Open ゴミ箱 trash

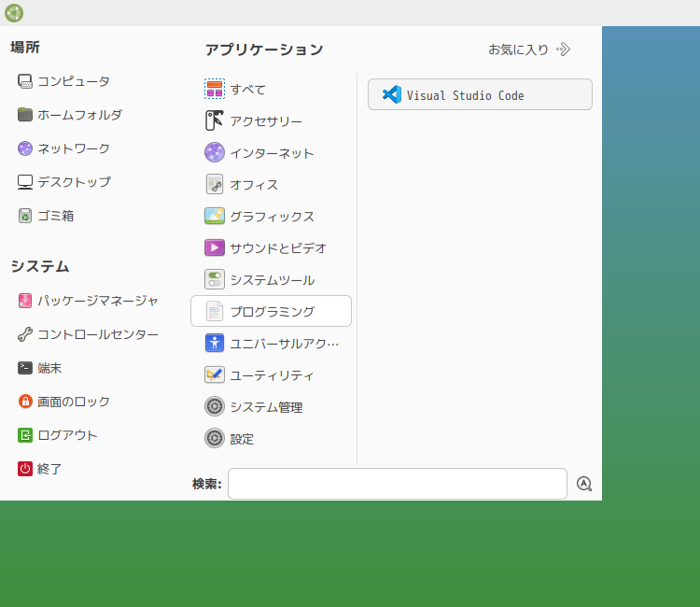coord(46,216)
